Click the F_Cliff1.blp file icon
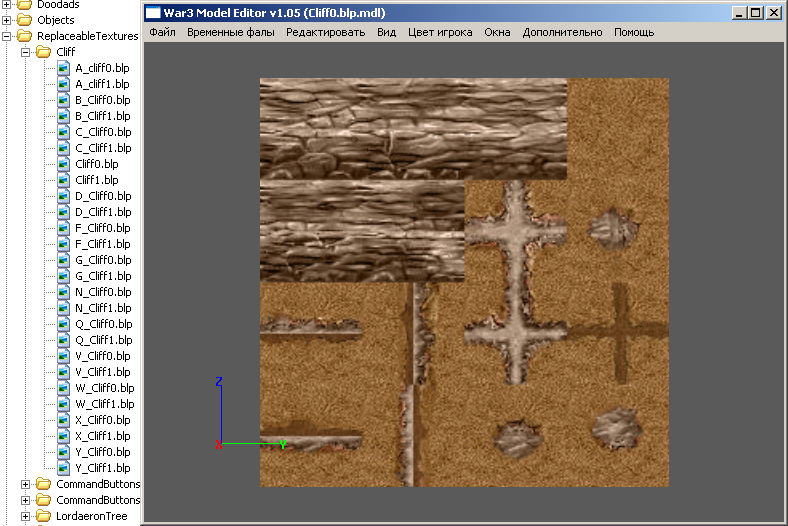Image resolution: width=788 pixels, height=526 pixels. pos(63,244)
